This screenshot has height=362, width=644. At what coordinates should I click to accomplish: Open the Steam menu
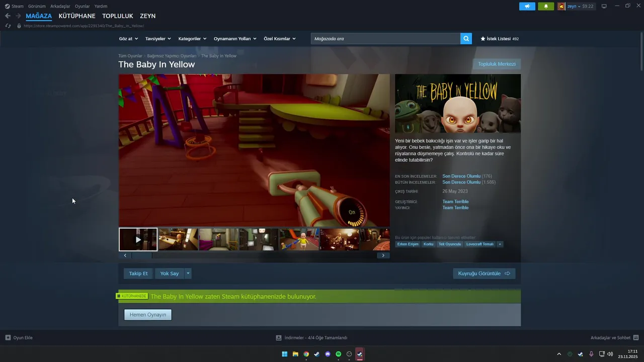(18, 6)
